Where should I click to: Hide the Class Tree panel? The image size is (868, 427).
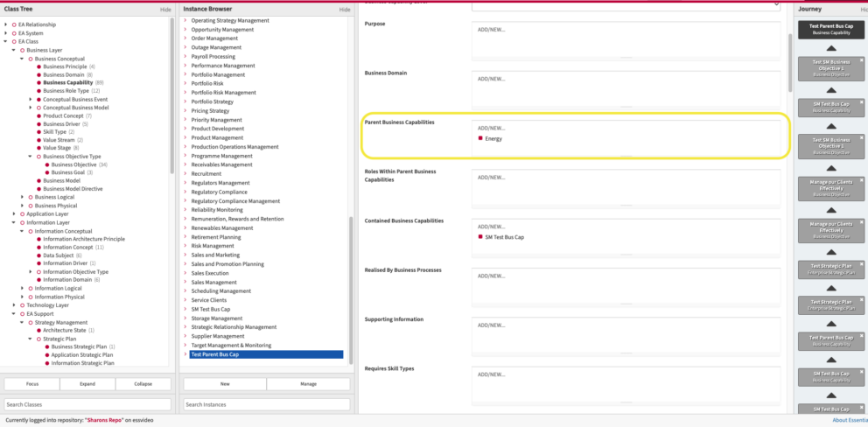click(x=165, y=10)
